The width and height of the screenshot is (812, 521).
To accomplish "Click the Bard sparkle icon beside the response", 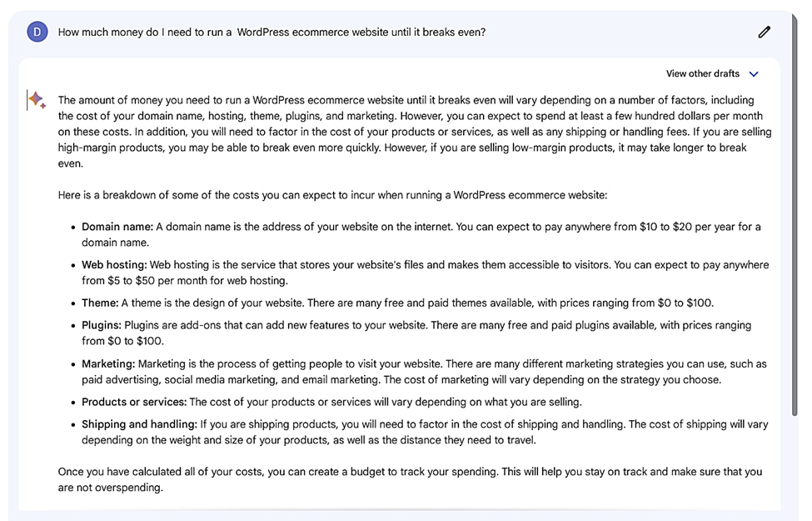I will coord(37,100).
